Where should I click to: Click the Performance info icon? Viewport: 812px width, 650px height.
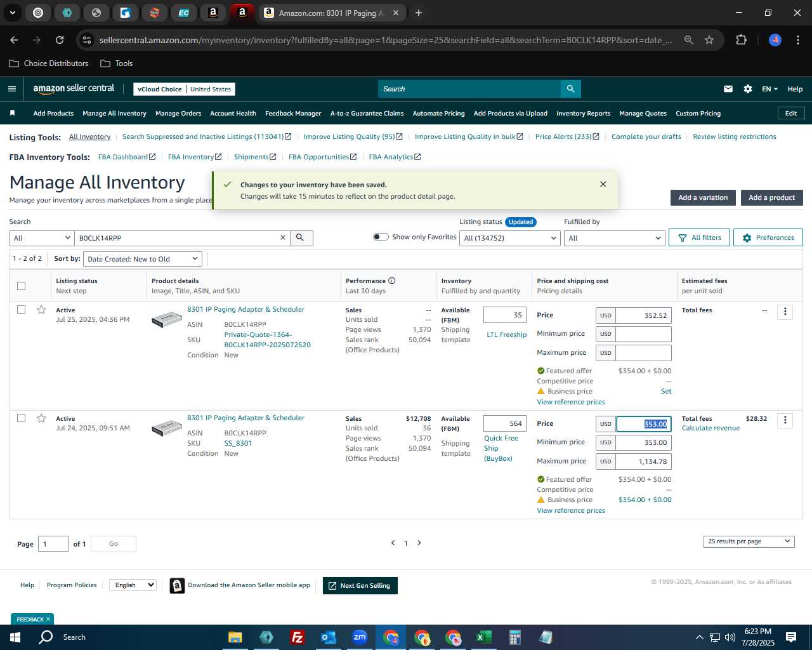391,281
